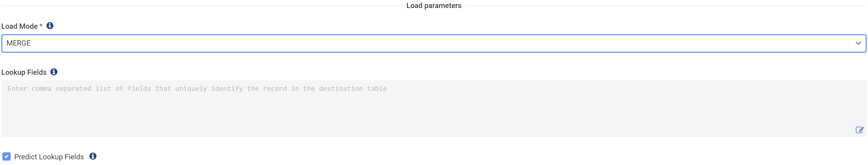The height and width of the screenshot is (165, 868).
Task: Click the MERGE value in the selector
Action: tap(18, 43)
